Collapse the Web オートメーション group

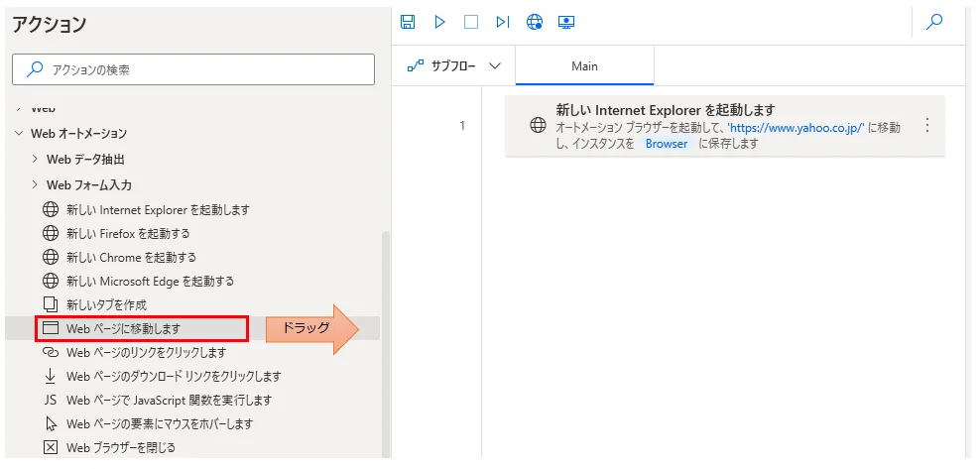point(19,133)
